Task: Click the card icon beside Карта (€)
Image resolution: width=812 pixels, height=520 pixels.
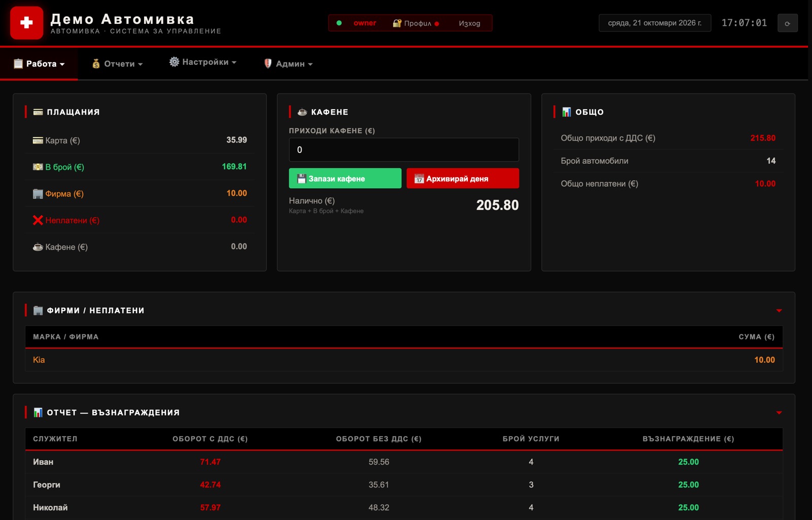Action: [x=38, y=141]
